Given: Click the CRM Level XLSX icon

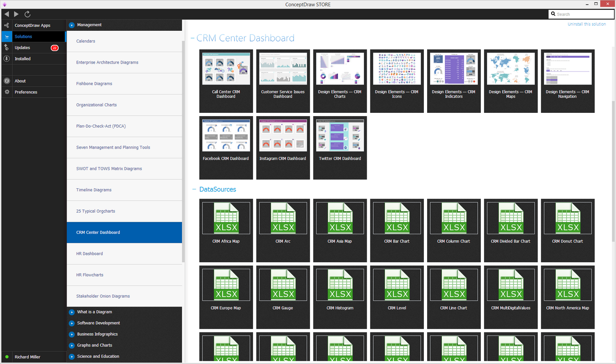Looking at the screenshot, I should [x=397, y=285].
